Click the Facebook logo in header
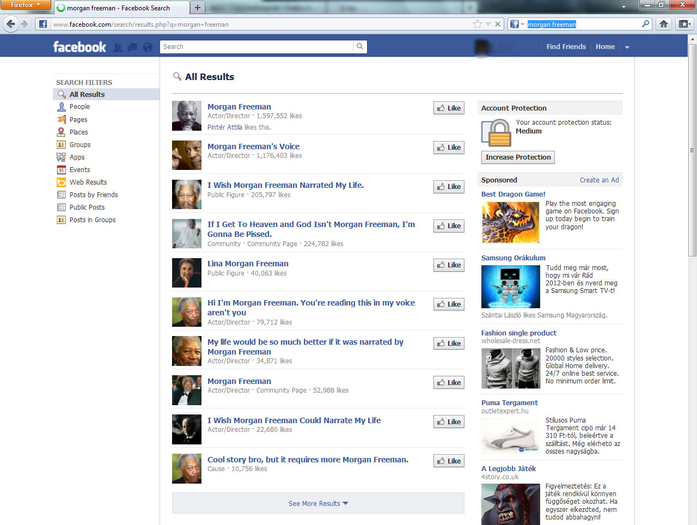Image resolution: width=697 pixels, height=525 pixels. 79,47
